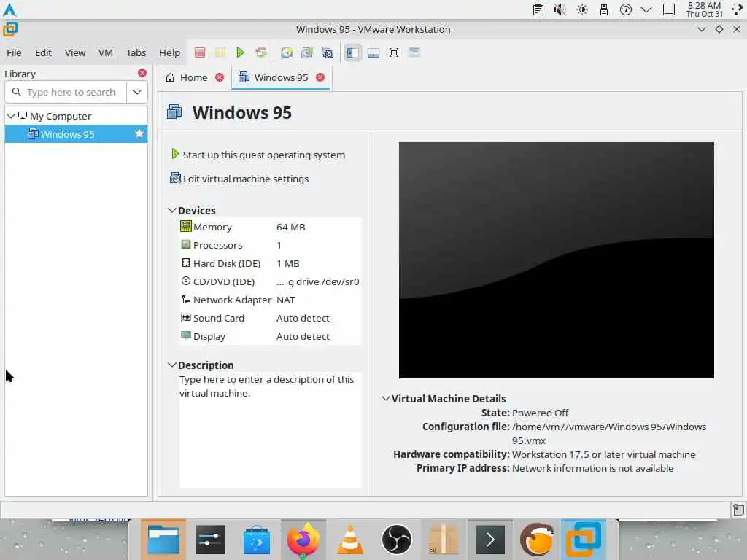The image size is (747, 560).
Task: Click the Processors device icon
Action: (x=186, y=245)
